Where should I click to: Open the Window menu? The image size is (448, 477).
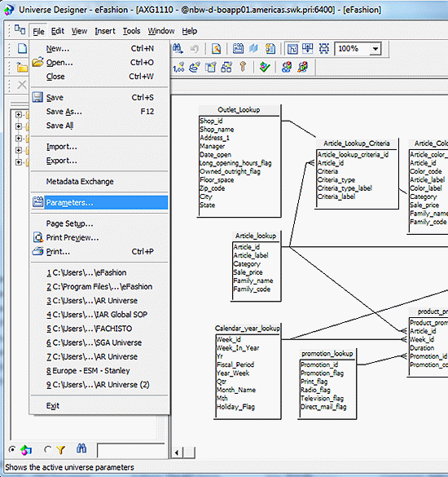(x=161, y=31)
